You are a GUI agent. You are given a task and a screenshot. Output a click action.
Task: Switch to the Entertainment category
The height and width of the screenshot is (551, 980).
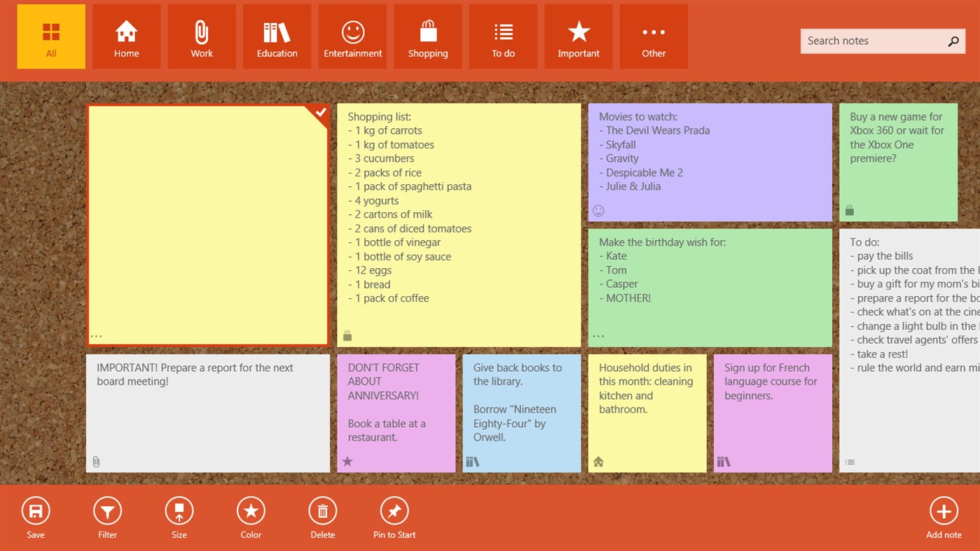coord(352,36)
